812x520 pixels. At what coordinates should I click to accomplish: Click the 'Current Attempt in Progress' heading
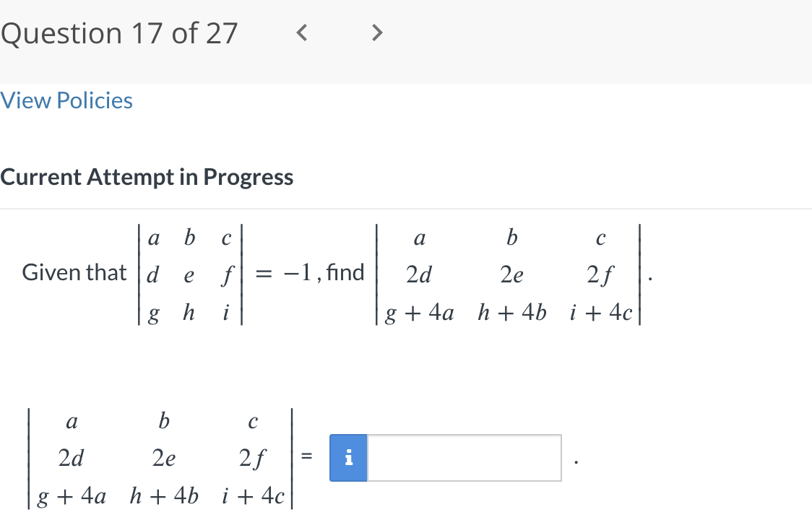click(x=147, y=176)
